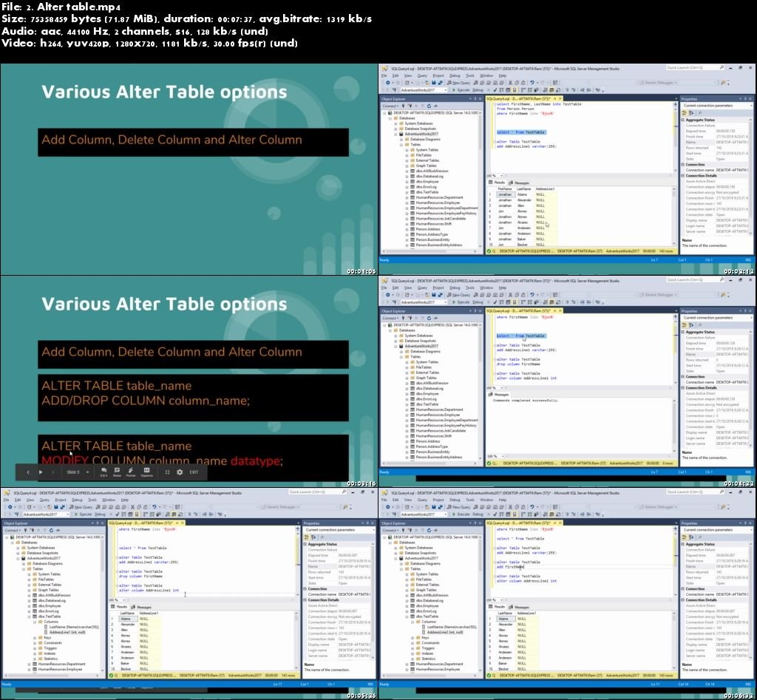This screenshot has height=700, width=757.
Task: Click Object Explorer filter icon, 00:05:26 frame
Action: tap(45, 530)
